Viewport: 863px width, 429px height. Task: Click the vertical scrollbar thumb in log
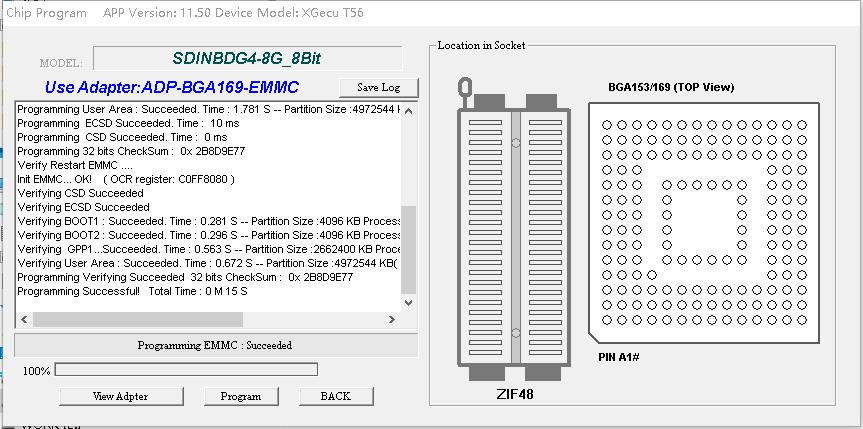[x=408, y=250]
